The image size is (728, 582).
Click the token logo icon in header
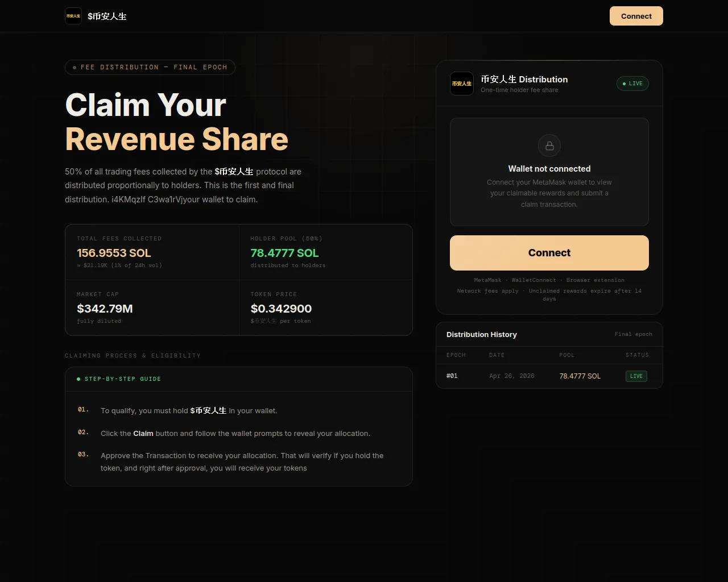click(73, 16)
